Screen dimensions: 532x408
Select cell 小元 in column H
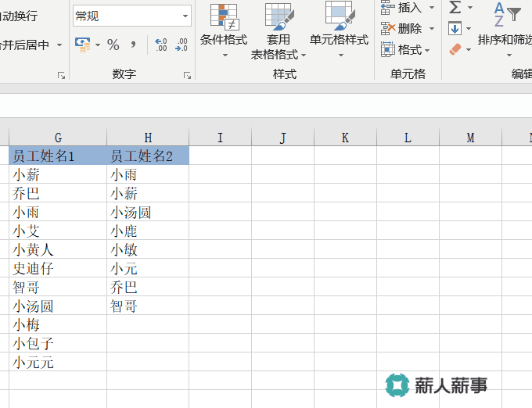148,268
